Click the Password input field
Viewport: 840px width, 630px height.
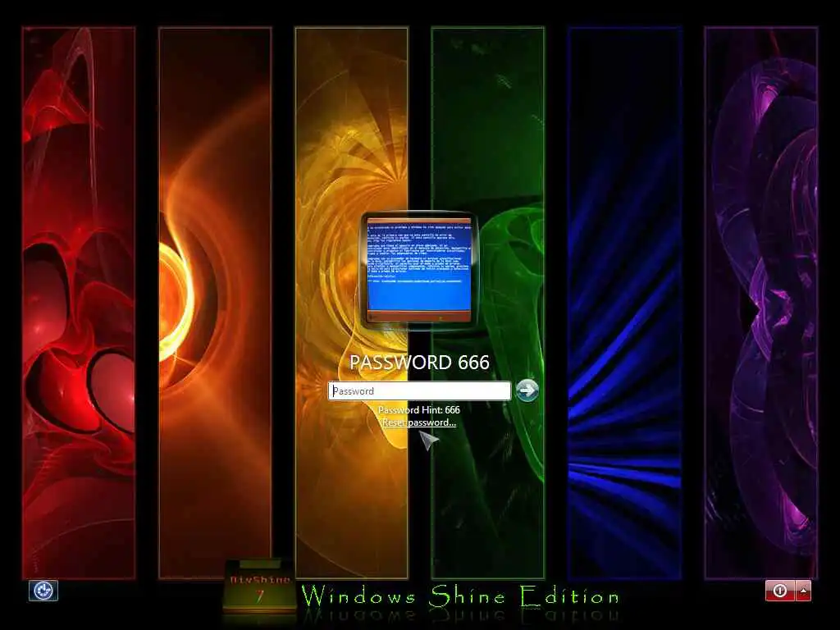419,390
